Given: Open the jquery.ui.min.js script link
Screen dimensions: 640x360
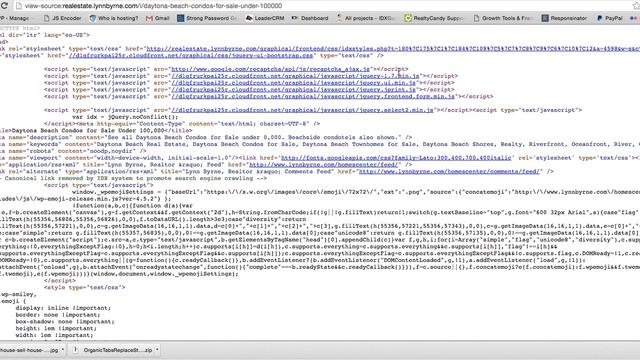Looking at the screenshot, I should tap(293, 83).
